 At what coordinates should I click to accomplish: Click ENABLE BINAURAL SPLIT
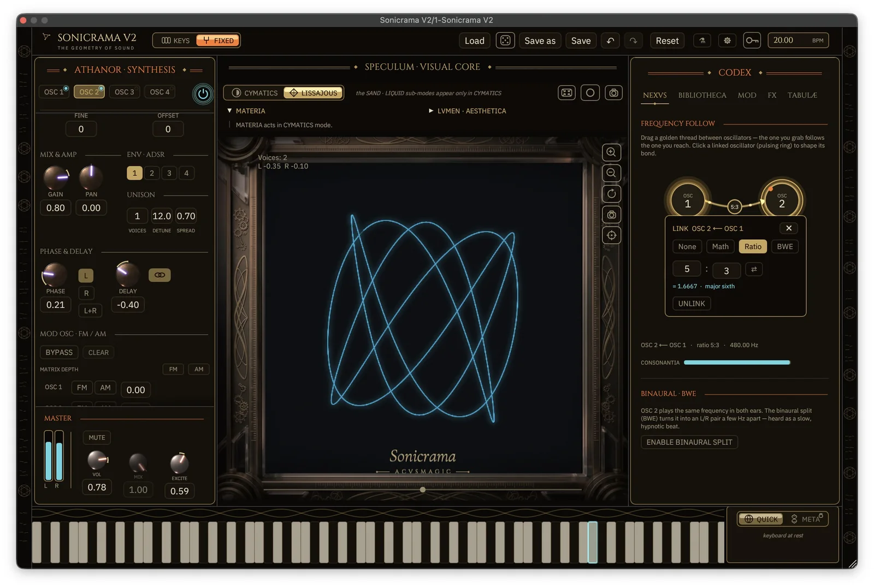689,442
